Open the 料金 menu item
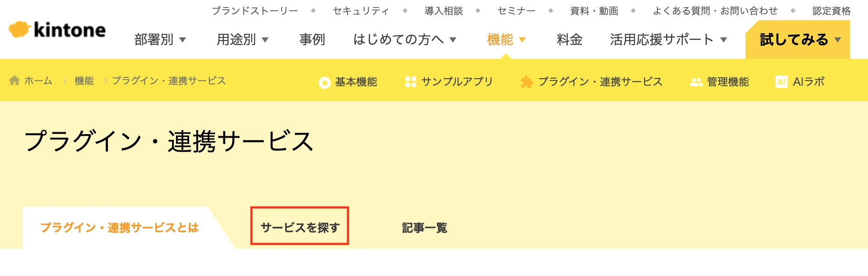This screenshot has height=276, width=868. pos(570,40)
